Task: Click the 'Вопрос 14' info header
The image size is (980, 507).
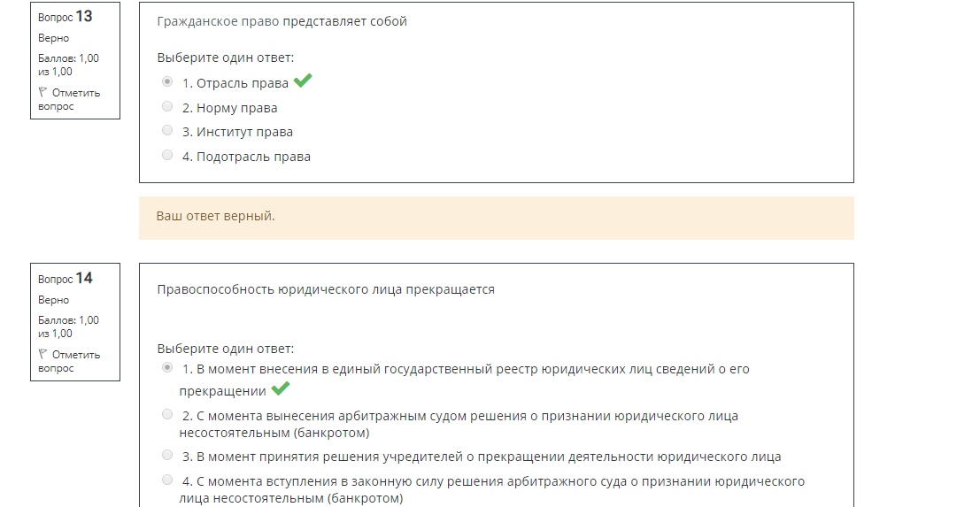Action: point(65,279)
